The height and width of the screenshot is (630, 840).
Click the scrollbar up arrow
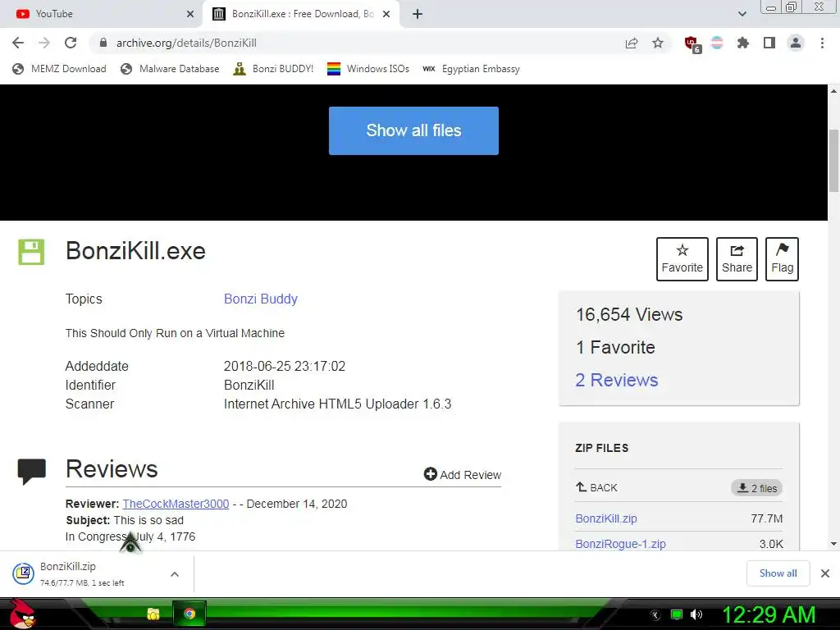coord(833,91)
